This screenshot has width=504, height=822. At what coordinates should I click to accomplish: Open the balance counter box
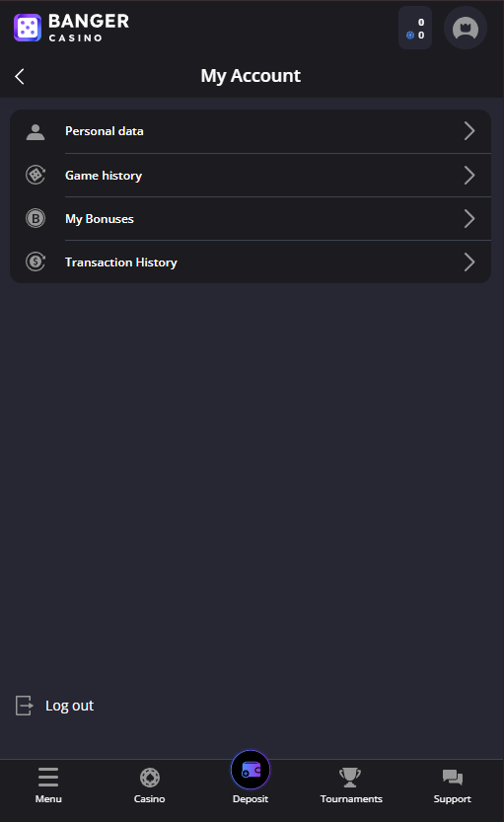pos(415,28)
